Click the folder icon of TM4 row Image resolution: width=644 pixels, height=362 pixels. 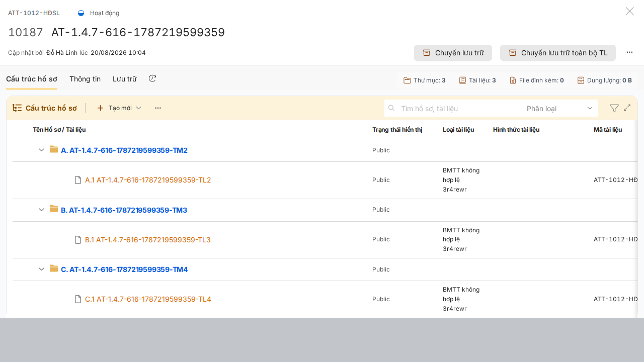pos(54,268)
